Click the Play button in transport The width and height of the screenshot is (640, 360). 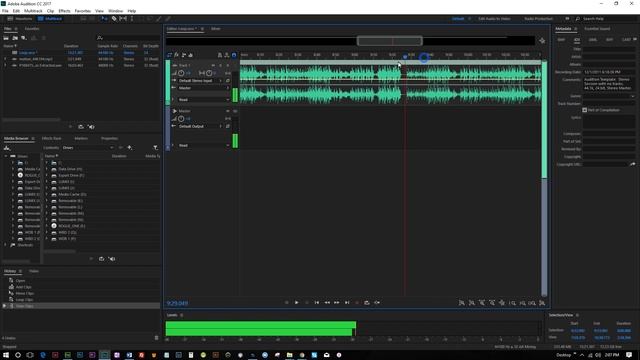[297, 303]
